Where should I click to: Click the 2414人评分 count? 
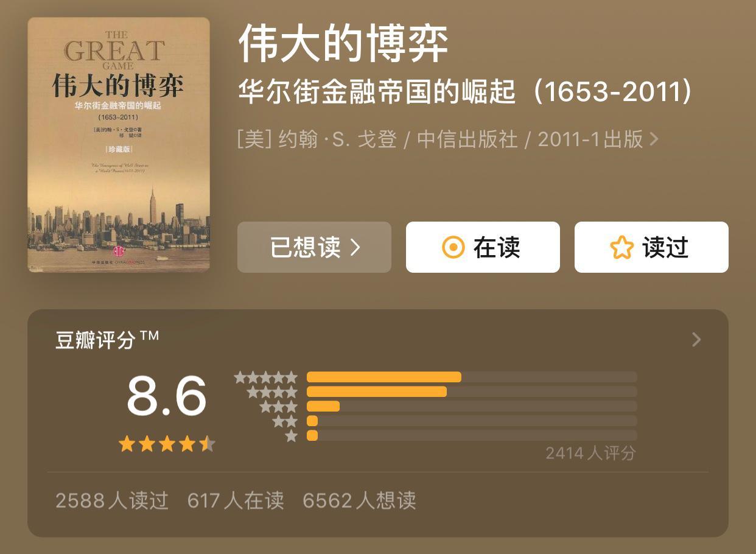(590, 453)
